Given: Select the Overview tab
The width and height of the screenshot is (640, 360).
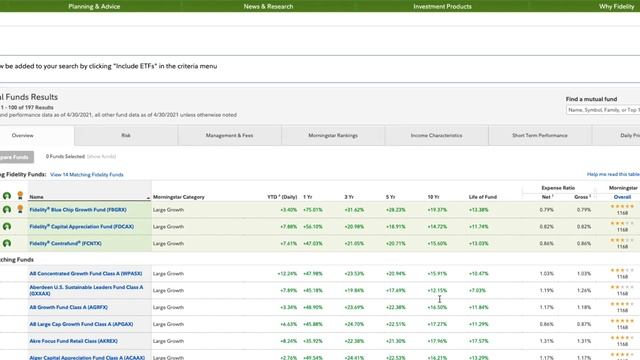Looking at the screenshot, I should [22, 136].
